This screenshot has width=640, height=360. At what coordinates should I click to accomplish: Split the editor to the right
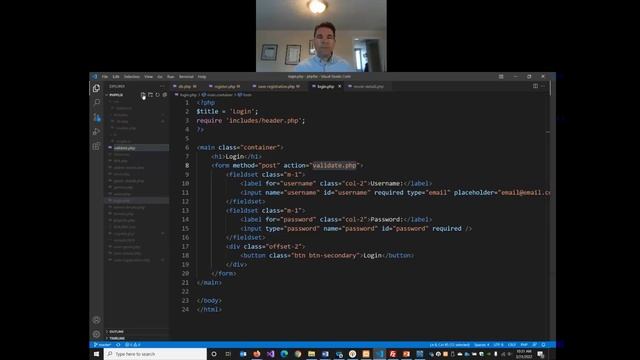(x=535, y=86)
